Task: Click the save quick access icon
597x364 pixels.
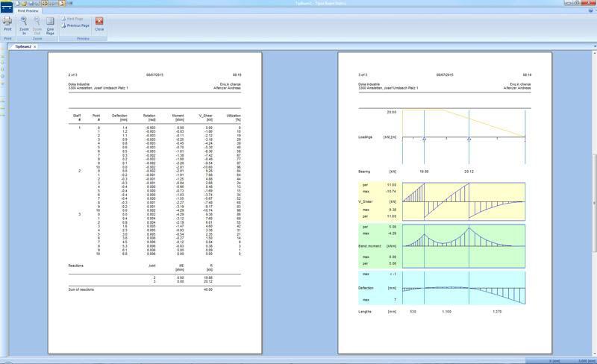Action: [31, 4]
